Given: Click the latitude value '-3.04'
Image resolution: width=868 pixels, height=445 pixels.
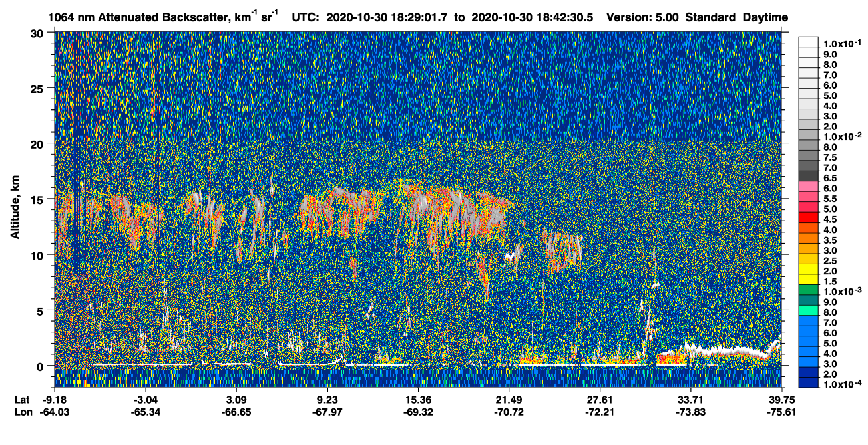Looking at the screenshot, I should pyautogui.click(x=146, y=400).
